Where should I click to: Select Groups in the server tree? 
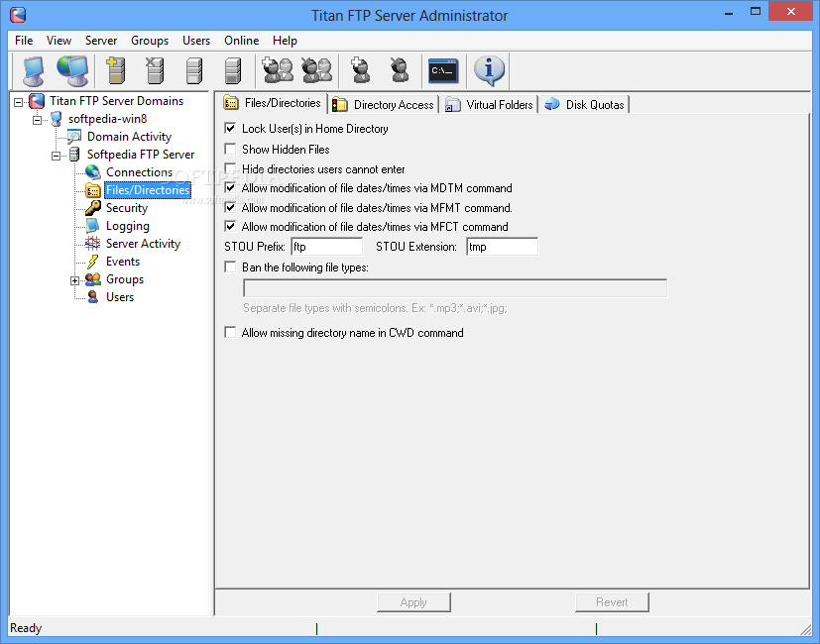point(125,279)
